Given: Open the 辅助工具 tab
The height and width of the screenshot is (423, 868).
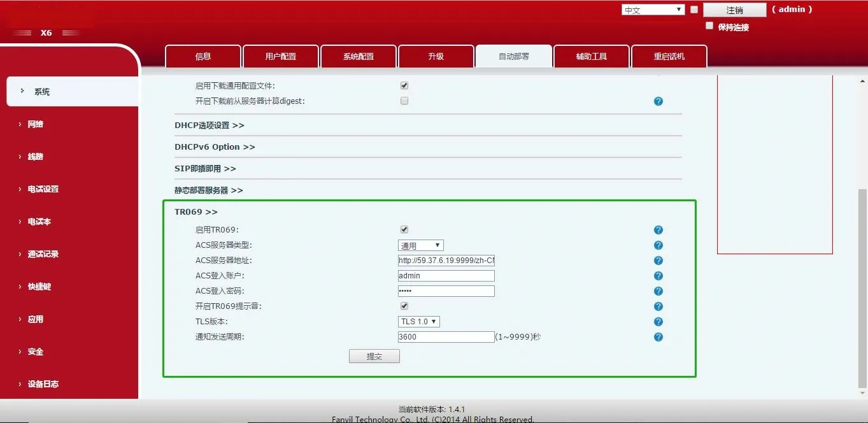Looking at the screenshot, I should [592, 56].
